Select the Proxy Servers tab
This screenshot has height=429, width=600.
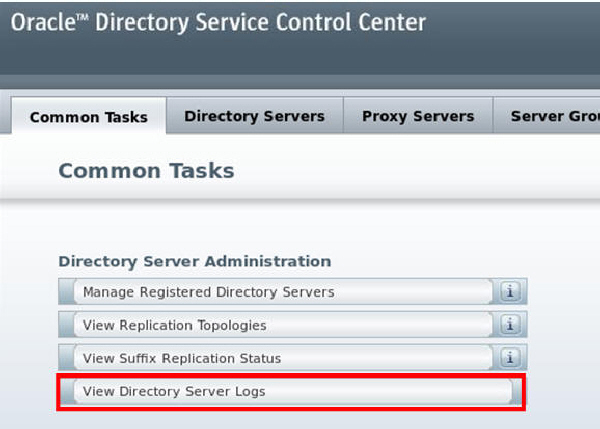pyautogui.click(x=418, y=116)
